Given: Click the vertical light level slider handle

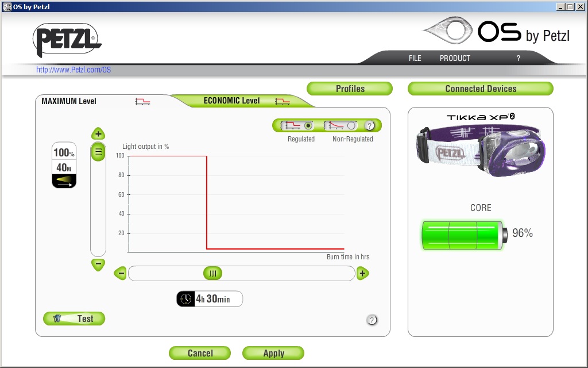Looking at the screenshot, I should pos(98,152).
